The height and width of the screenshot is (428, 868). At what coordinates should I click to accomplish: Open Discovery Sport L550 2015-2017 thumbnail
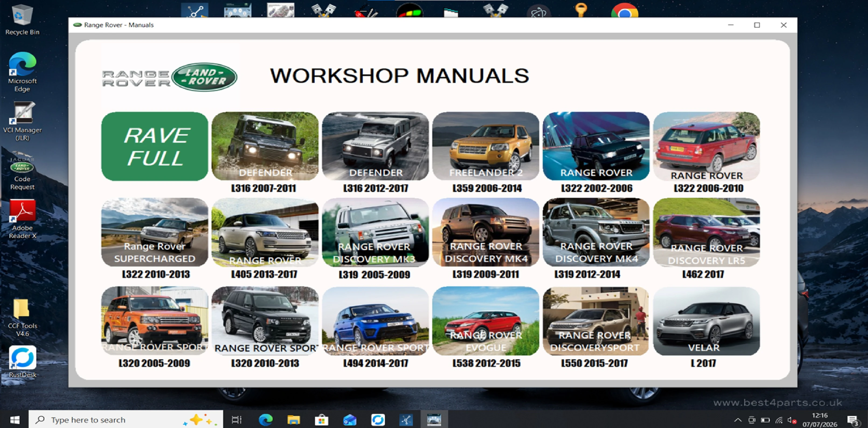point(596,321)
